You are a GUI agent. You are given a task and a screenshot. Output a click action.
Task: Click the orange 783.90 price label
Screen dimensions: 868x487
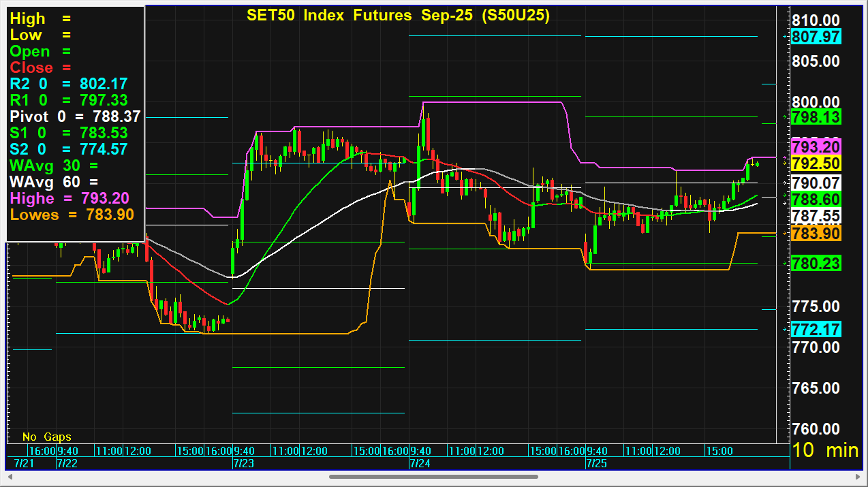point(816,233)
